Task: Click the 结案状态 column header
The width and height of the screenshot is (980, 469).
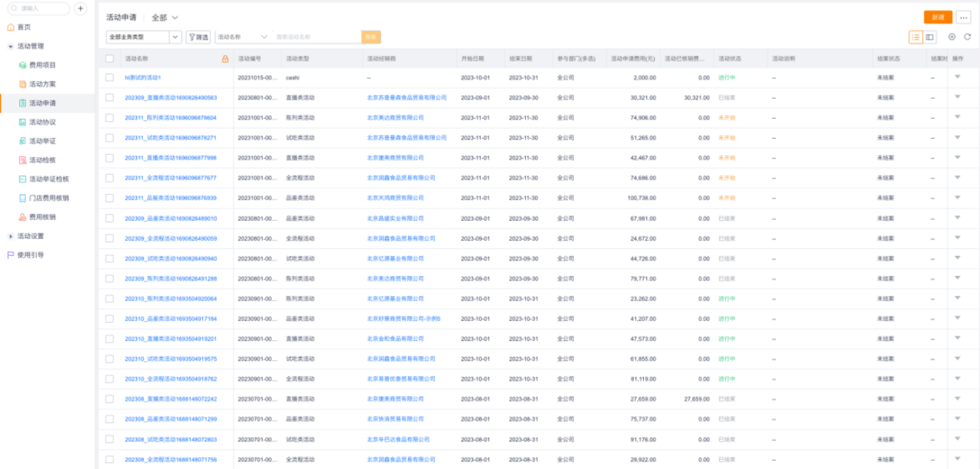Action: 889,58
